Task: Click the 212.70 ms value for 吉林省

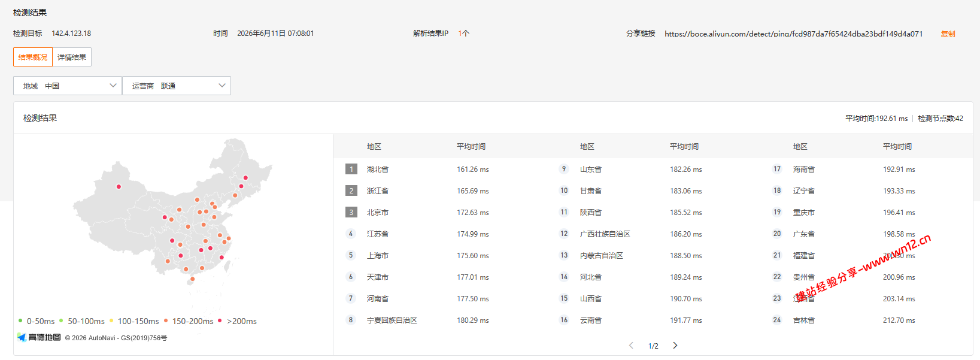Action: tap(899, 320)
